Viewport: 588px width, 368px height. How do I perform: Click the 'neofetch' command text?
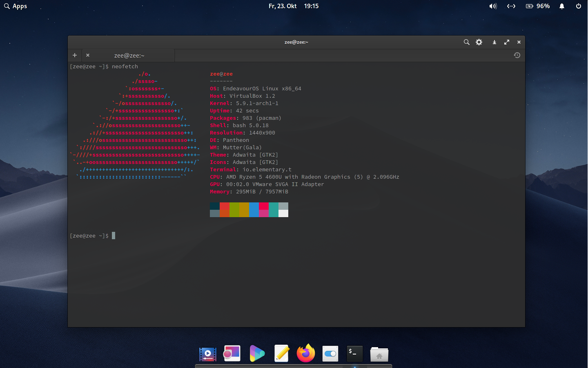click(125, 67)
